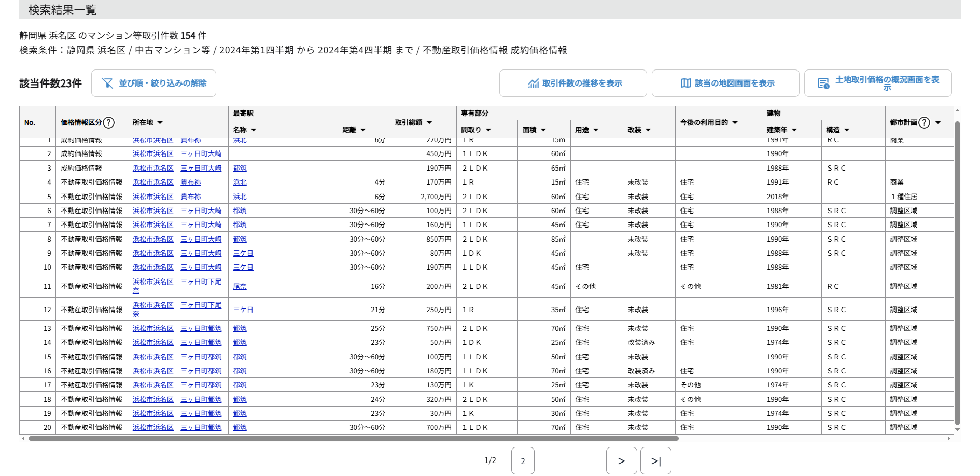Click the map icon in 該当の地図画面を表示

[685, 83]
